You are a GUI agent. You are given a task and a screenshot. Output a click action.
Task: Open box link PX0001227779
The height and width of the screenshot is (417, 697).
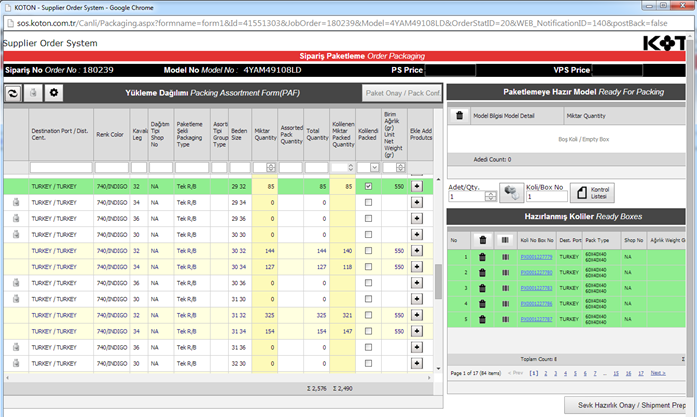pos(537,257)
